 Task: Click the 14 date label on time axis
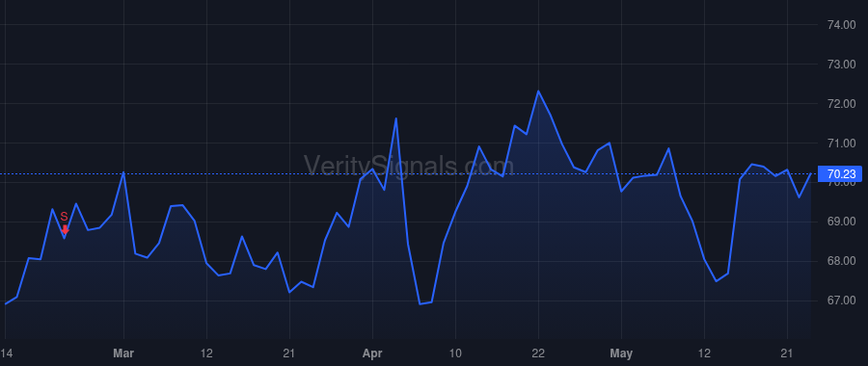click(x=6, y=353)
